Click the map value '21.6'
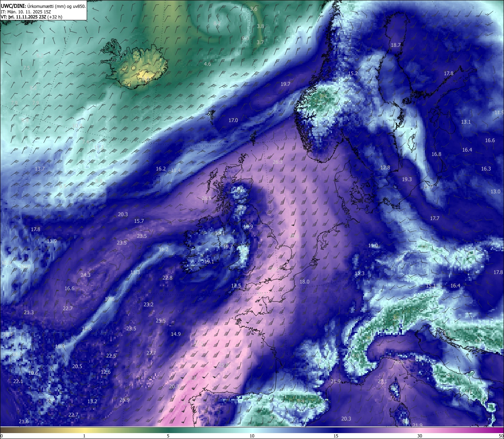The image size is (504, 439). tap(24, 421)
